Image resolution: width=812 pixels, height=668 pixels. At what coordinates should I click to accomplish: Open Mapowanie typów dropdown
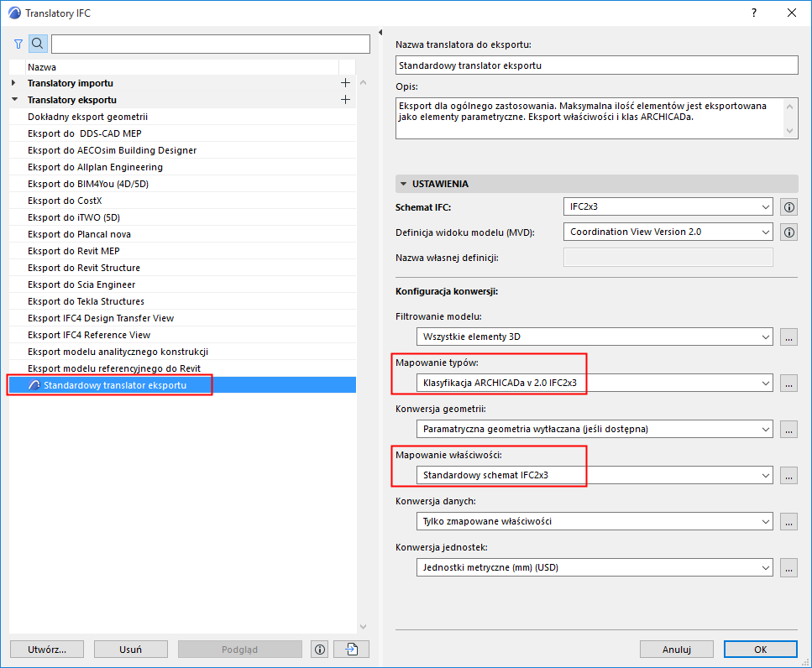[595, 383]
